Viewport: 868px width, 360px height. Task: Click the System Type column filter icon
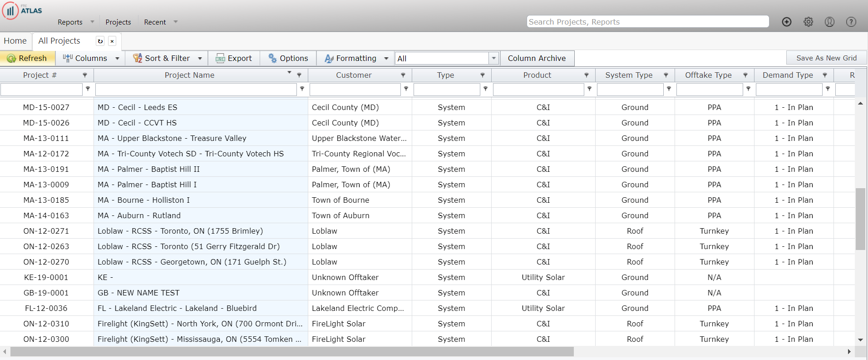[666, 75]
